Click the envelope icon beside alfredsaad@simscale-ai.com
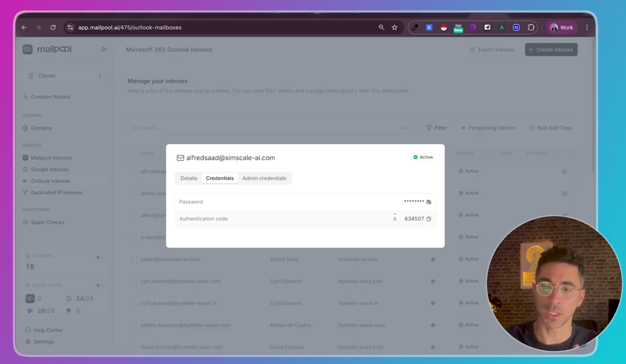Screen dimensions: 626x364 (180, 158)
